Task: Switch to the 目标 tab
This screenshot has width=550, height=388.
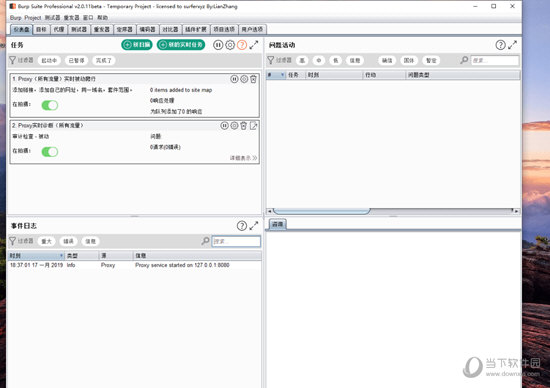Action: point(41,29)
